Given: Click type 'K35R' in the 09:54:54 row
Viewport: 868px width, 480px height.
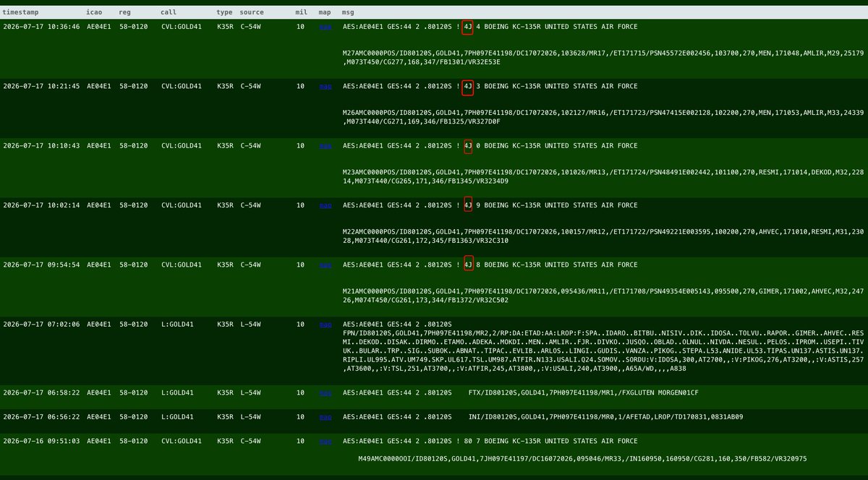Looking at the screenshot, I should click(x=225, y=265).
